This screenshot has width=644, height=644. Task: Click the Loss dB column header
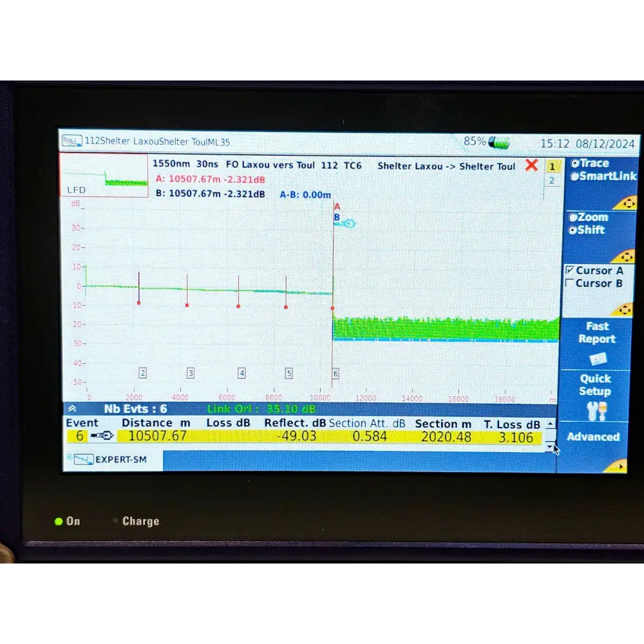229,422
